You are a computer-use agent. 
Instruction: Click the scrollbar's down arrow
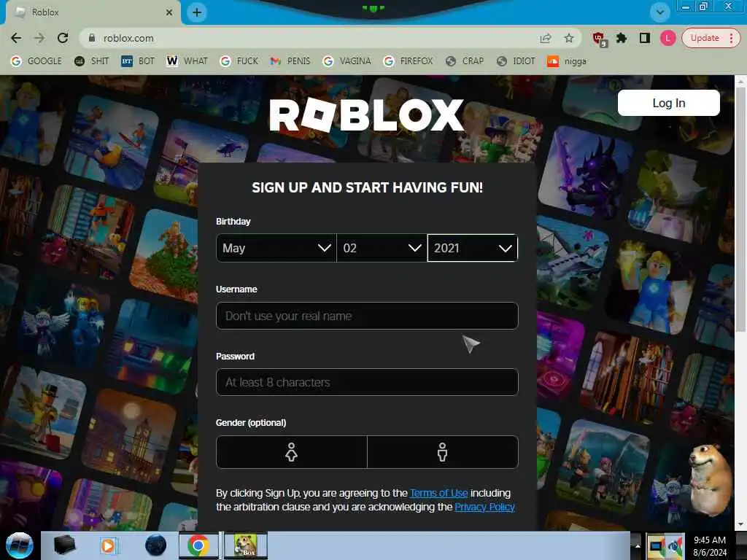(x=740, y=525)
